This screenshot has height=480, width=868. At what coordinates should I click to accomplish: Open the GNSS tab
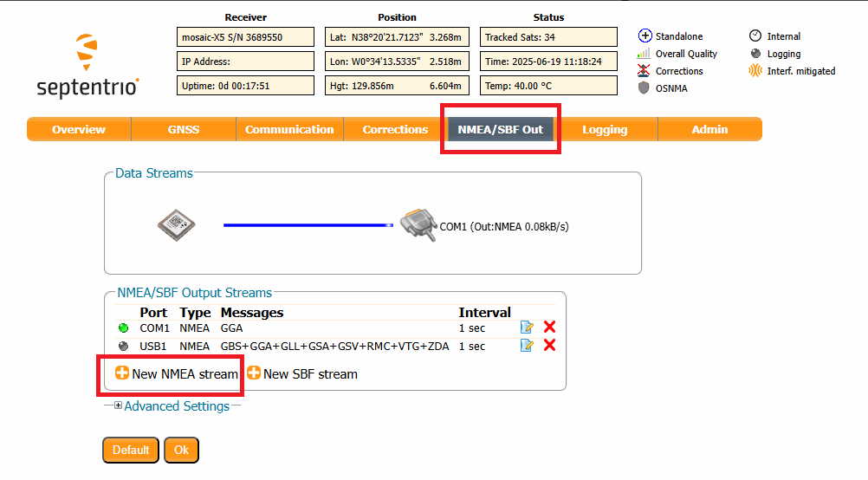click(184, 129)
